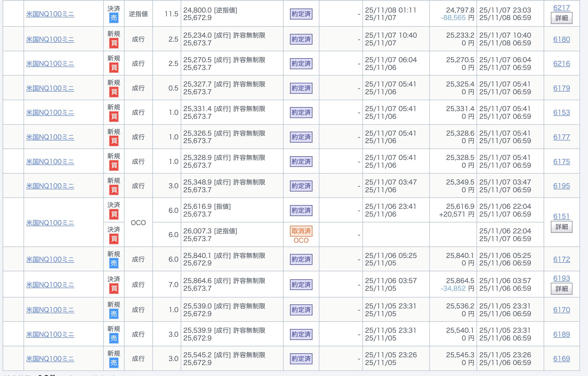
Task: Open order number 6172 link
Action: click(x=561, y=259)
